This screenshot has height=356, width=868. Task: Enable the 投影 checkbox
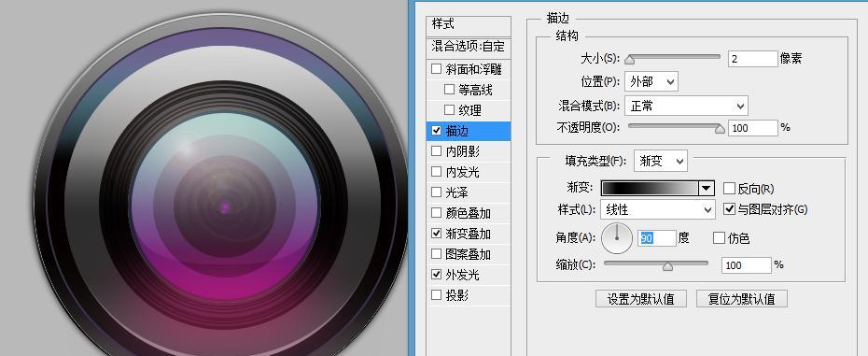click(x=436, y=295)
